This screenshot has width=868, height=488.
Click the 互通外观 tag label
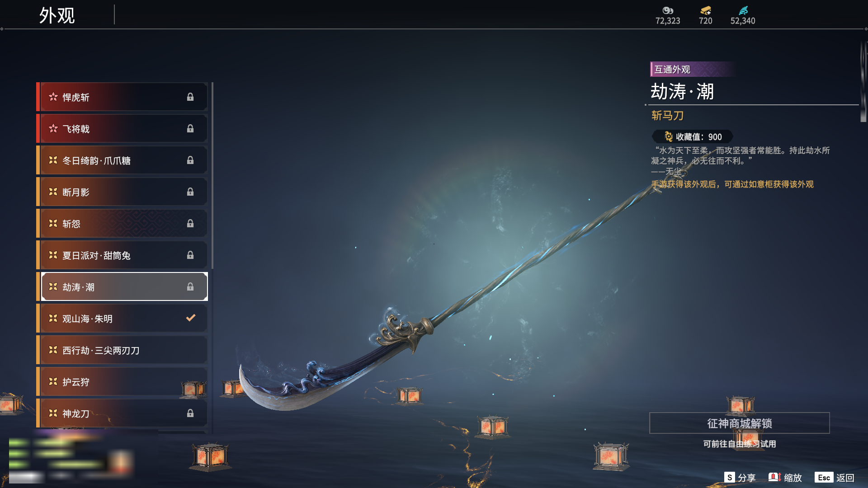[672, 69]
